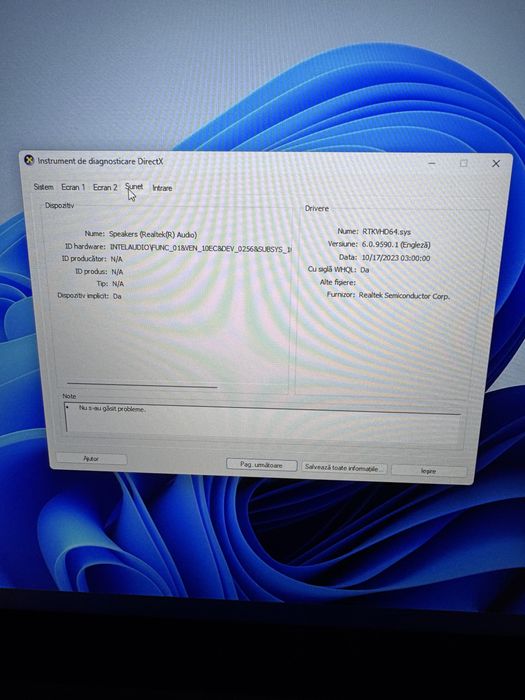Switch to the Ecran 2 tab
The height and width of the screenshot is (700, 525).
point(105,187)
